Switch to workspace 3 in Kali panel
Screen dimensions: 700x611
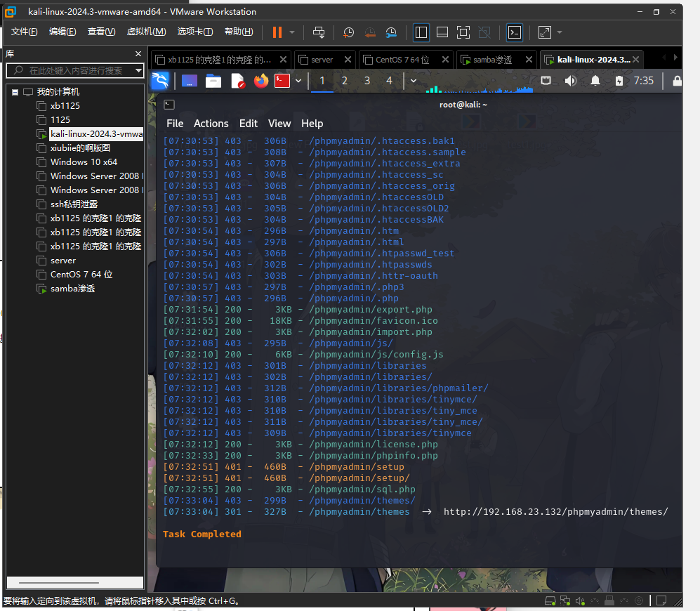pos(366,81)
